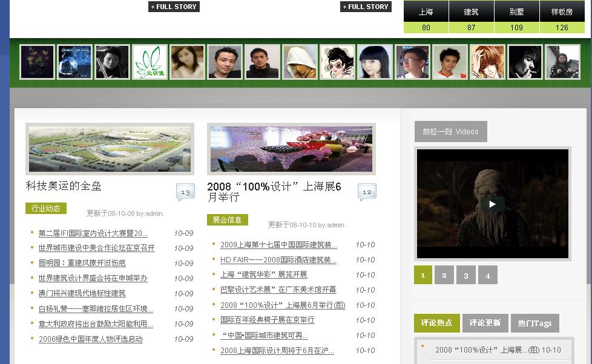The width and height of the screenshot is (592, 364).
Task: Open the 2008“100%设计”上海展6月举行 headline
Action: coord(274,192)
